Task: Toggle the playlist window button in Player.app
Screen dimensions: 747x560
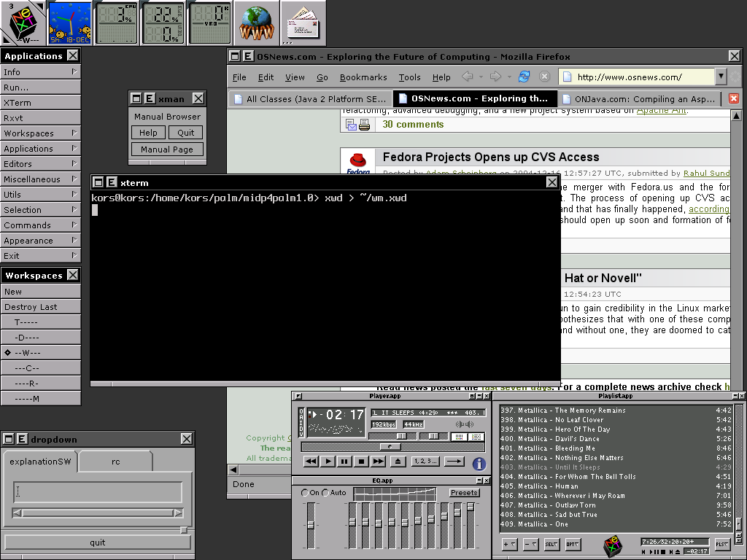Action: 476,437
